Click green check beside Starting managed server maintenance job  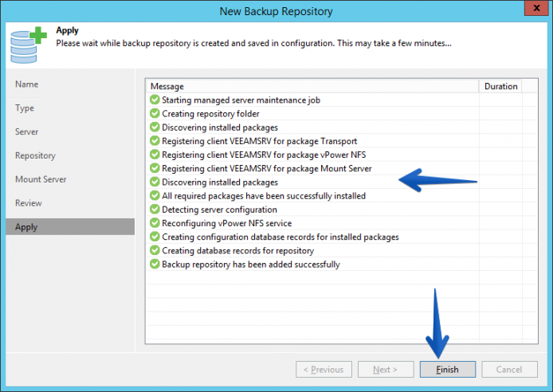(x=155, y=100)
